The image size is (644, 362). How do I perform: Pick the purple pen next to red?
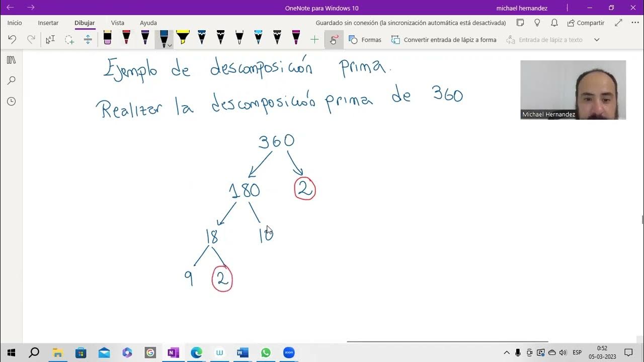pos(145,38)
